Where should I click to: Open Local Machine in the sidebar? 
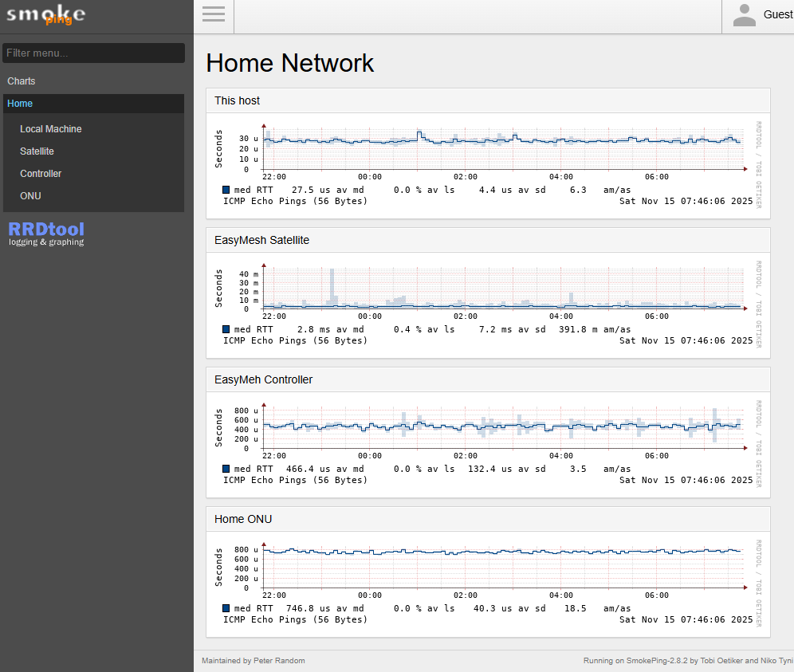pyautogui.click(x=51, y=129)
